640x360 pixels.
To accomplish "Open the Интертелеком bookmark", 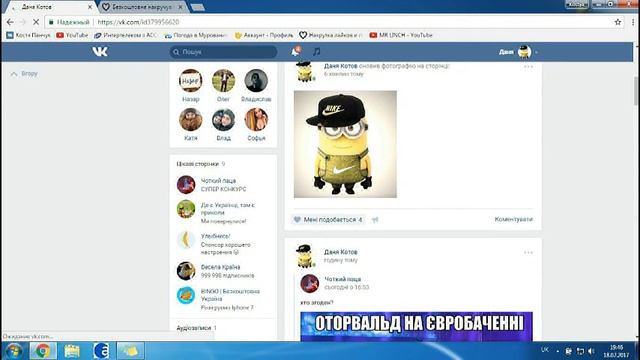I will click(125, 35).
